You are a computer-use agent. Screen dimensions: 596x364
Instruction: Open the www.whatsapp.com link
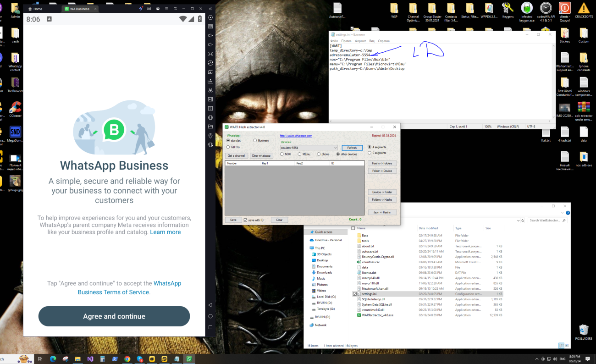coord(296,136)
